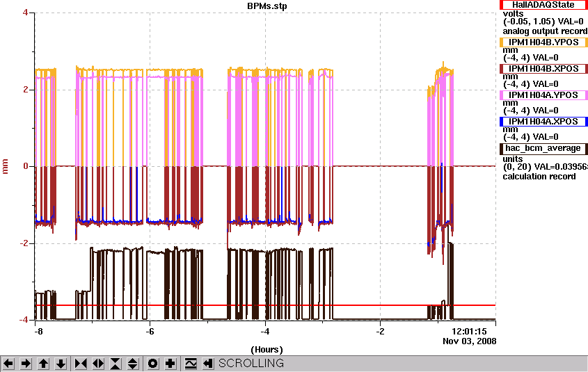Pan the plot down with down arrow
The height and width of the screenshot is (372, 588).
coord(61,364)
